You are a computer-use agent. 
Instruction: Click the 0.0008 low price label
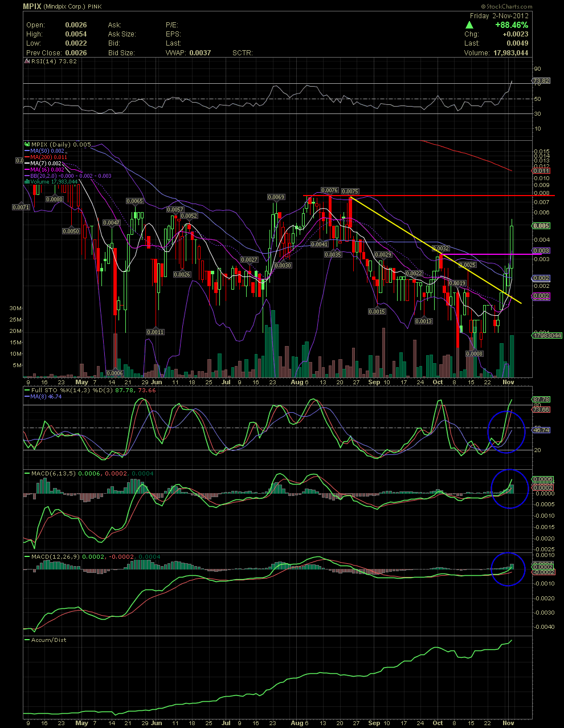(x=475, y=354)
